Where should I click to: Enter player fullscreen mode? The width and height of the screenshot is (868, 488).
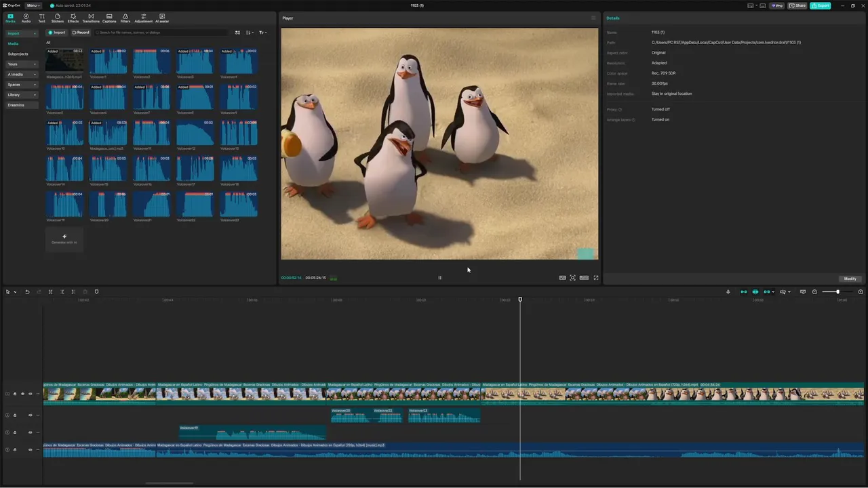pos(596,278)
